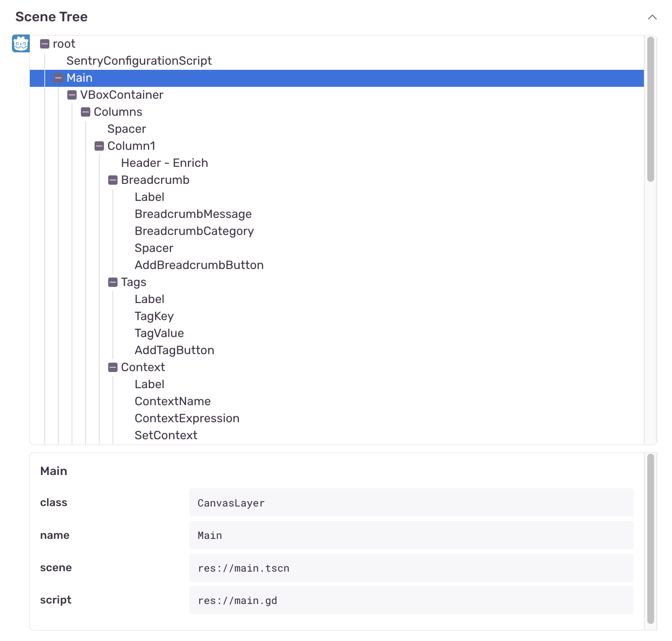Click the CanvasLayer class value field
Image resolution: width=672 pixels, height=641 pixels.
coord(411,503)
